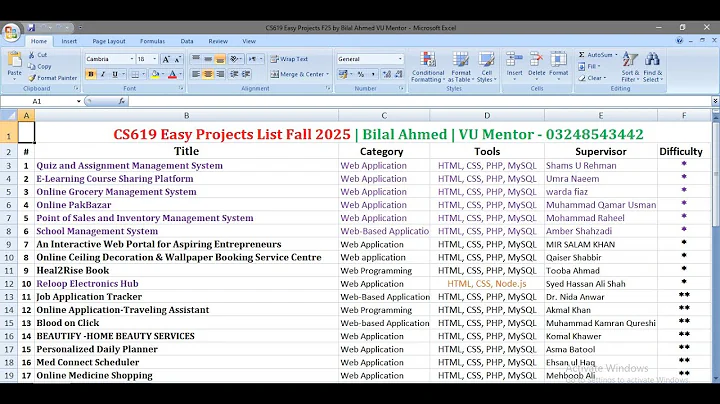
Task: Copy the selected cell
Action: click(x=39, y=66)
